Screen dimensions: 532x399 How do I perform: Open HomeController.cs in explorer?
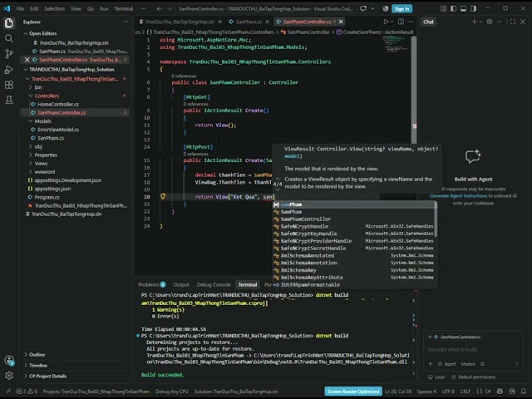[58, 104]
